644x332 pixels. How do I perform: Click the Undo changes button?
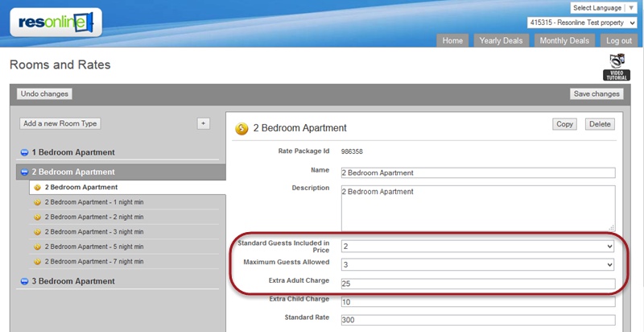(x=44, y=93)
